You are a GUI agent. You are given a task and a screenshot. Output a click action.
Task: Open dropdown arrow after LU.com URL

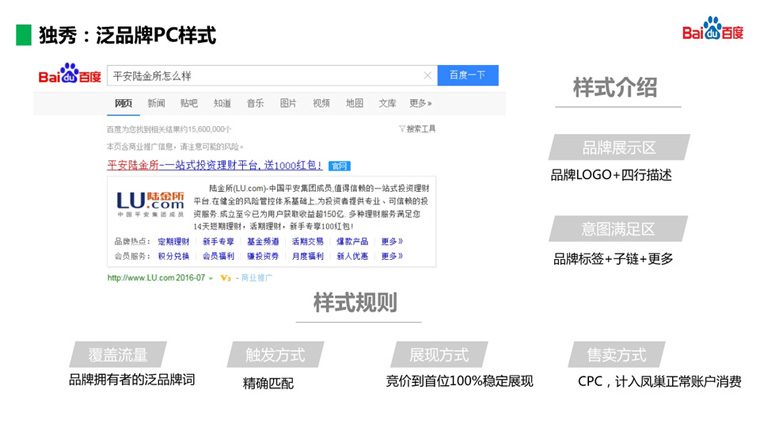coord(211,279)
